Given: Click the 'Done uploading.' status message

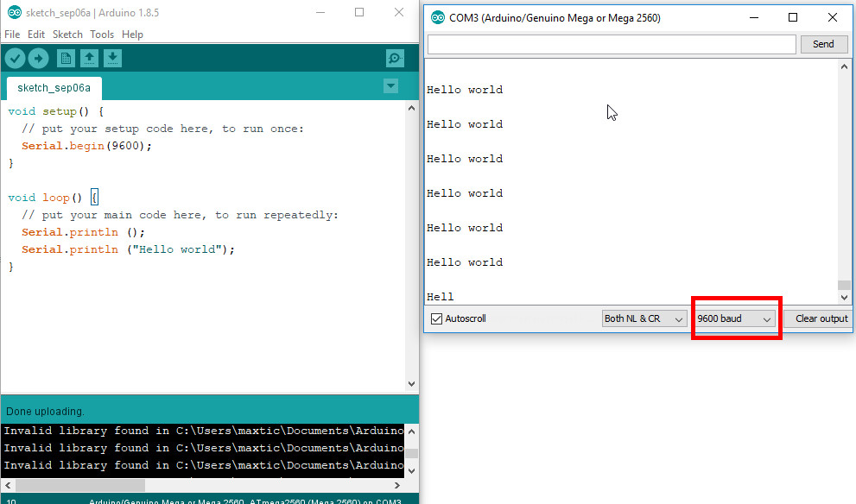Looking at the screenshot, I should point(45,412).
